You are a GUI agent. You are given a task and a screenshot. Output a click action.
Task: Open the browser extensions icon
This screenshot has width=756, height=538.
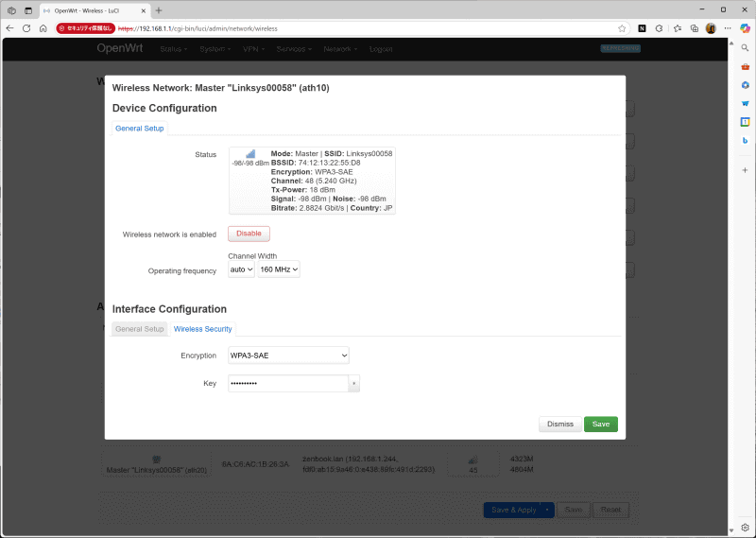(x=659, y=28)
